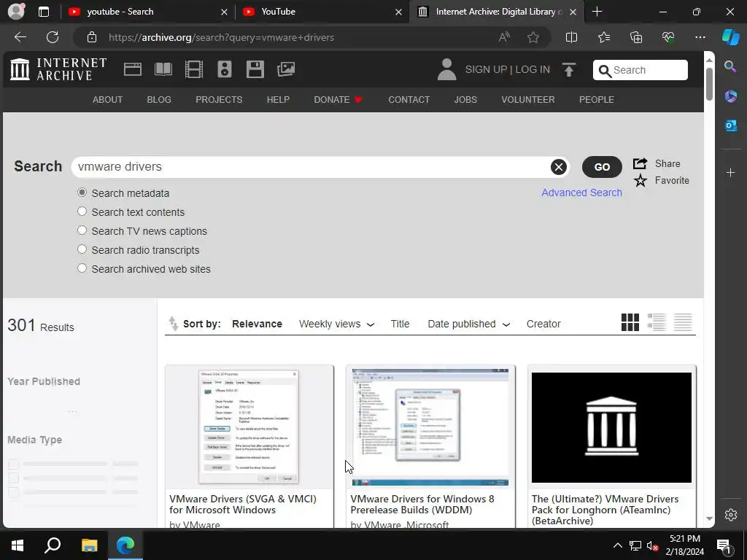Click the browser Refresh icon
Screen dimensions: 747x560
pos(53,37)
